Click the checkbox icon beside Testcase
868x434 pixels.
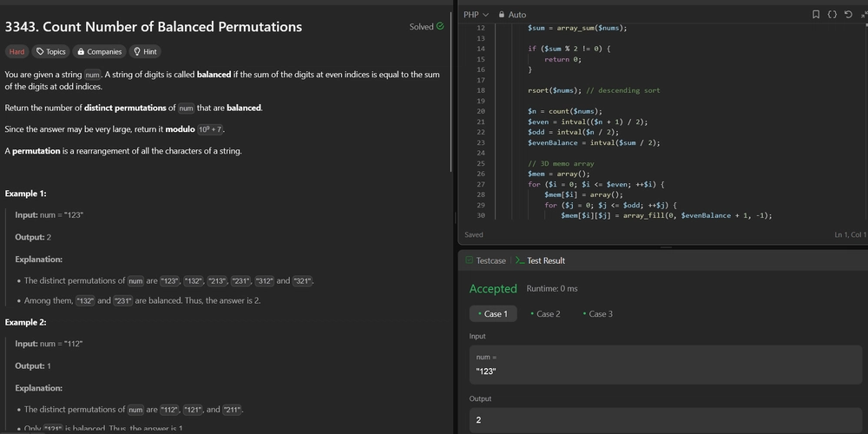click(x=469, y=260)
